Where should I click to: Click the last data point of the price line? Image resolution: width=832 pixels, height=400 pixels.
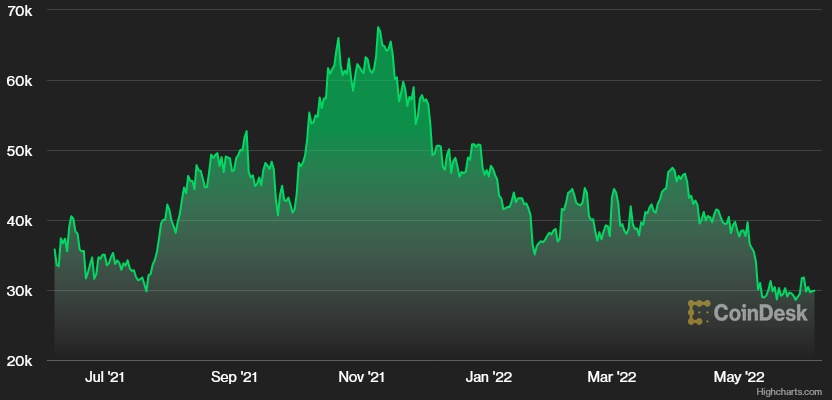click(814, 290)
